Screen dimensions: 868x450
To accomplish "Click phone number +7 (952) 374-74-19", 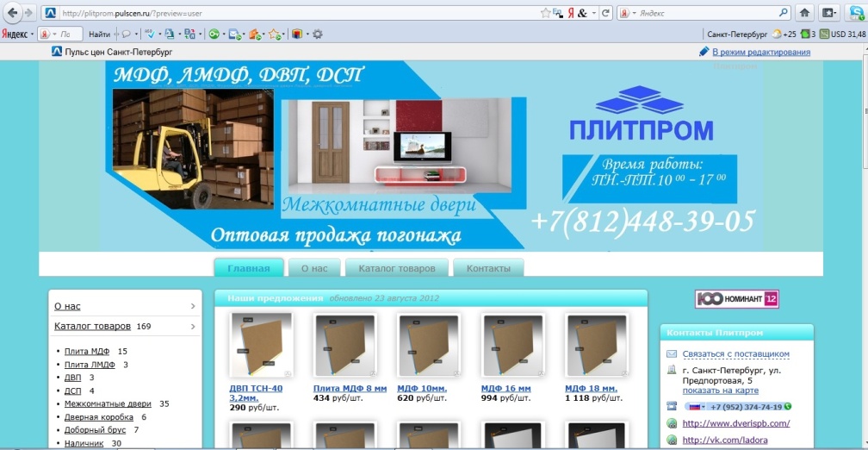I will point(747,407).
